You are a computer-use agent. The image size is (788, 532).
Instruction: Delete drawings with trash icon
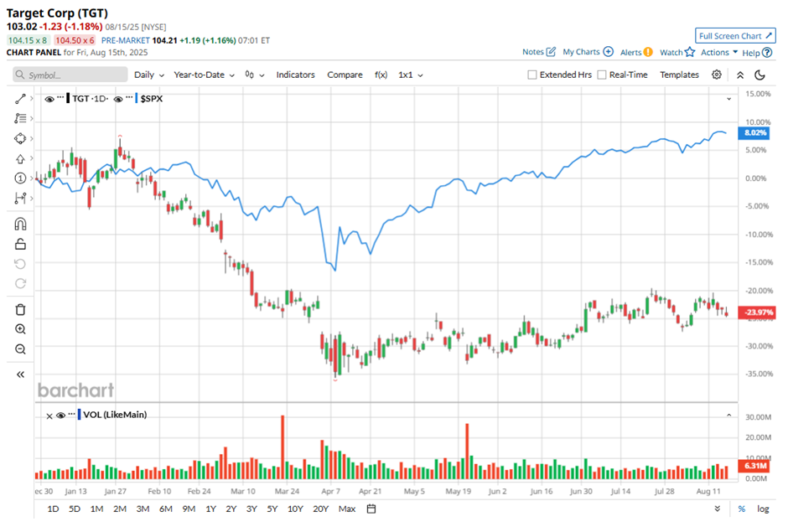point(20,309)
